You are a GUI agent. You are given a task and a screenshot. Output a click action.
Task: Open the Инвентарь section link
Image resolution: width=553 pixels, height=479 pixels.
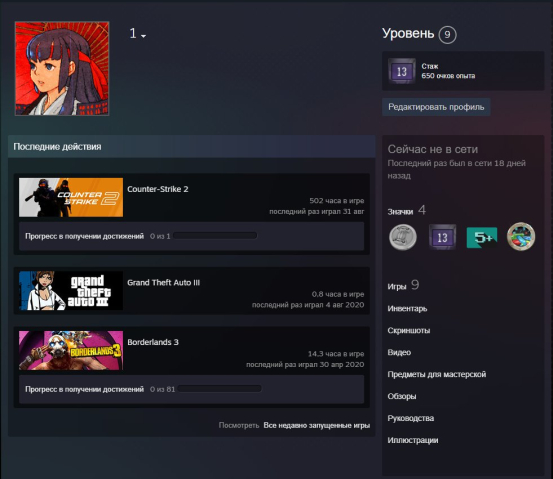[407, 309]
